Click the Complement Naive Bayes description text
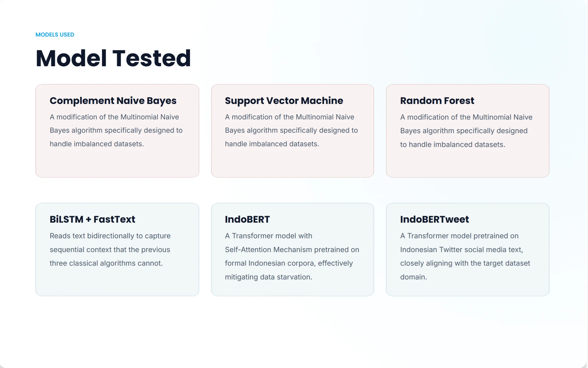The image size is (588, 368). tap(116, 130)
